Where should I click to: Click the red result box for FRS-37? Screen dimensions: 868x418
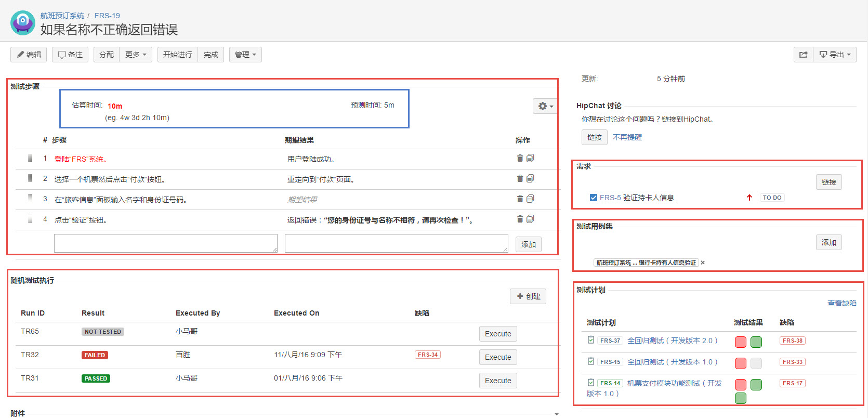[x=741, y=342]
